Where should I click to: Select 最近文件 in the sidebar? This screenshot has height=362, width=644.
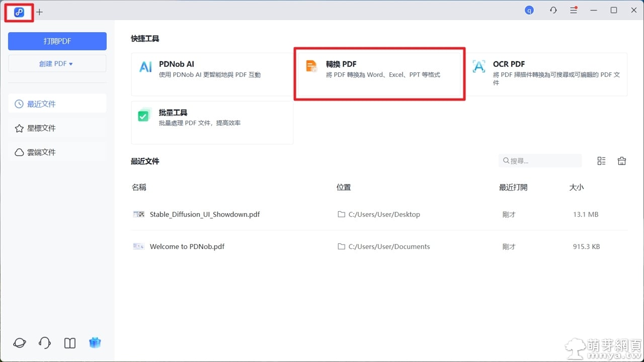(x=57, y=104)
